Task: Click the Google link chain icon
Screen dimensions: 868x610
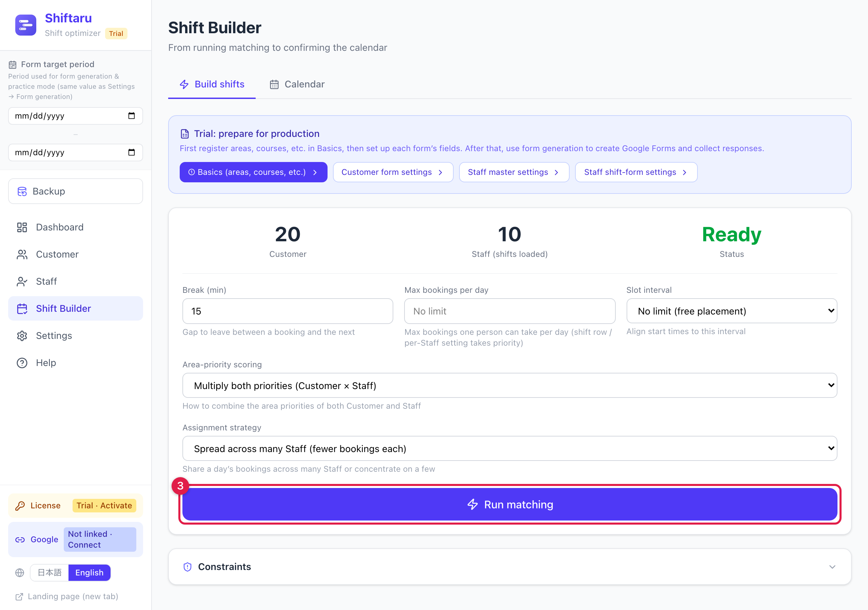Action: pos(20,540)
